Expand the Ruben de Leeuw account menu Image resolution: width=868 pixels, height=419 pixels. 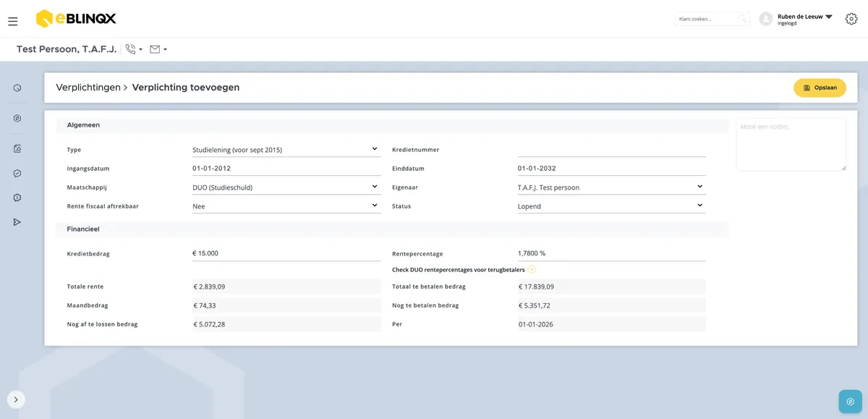tap(805, 19)
